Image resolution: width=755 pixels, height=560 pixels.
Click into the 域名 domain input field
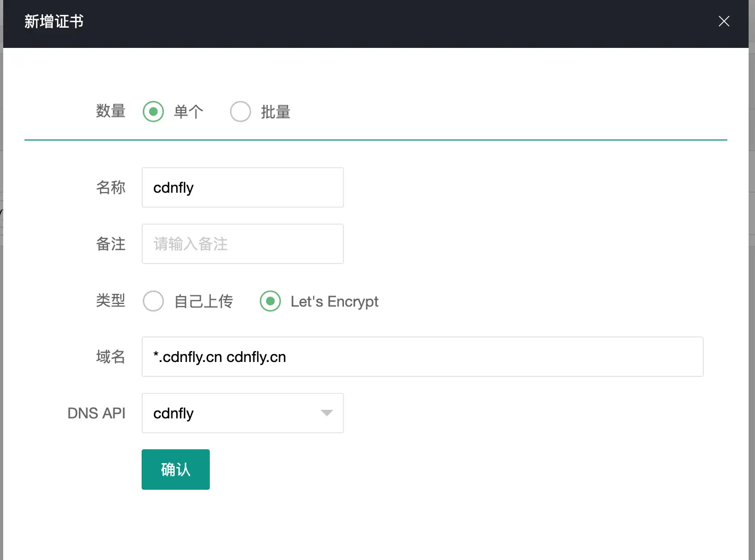point(422,357)
